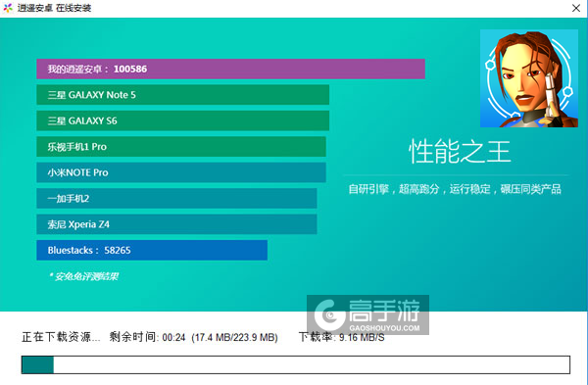Select the 三星 GALAXY S6 bar

tap(182, 120)
